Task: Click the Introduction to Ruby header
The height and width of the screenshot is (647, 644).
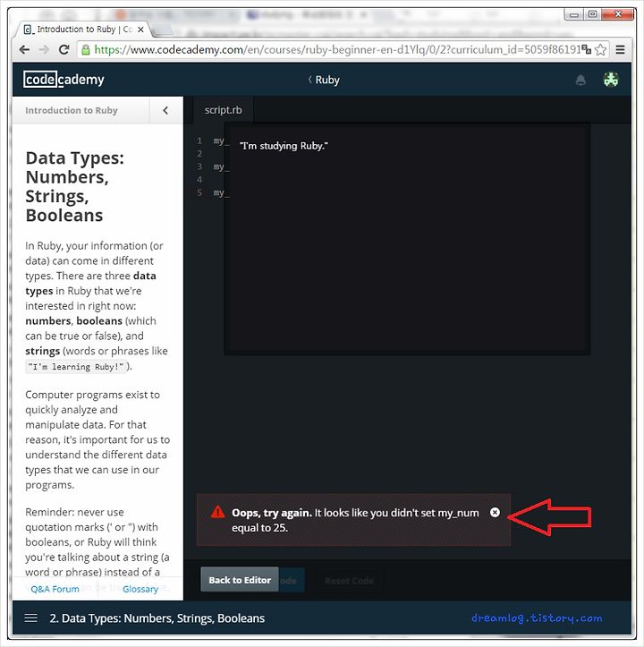Action: (72, 110)
